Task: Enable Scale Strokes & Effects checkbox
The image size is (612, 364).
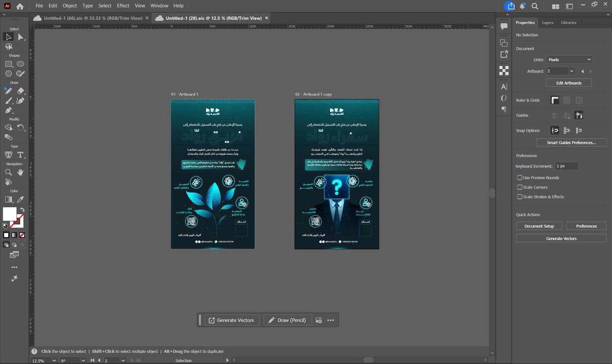Action: 520,197
